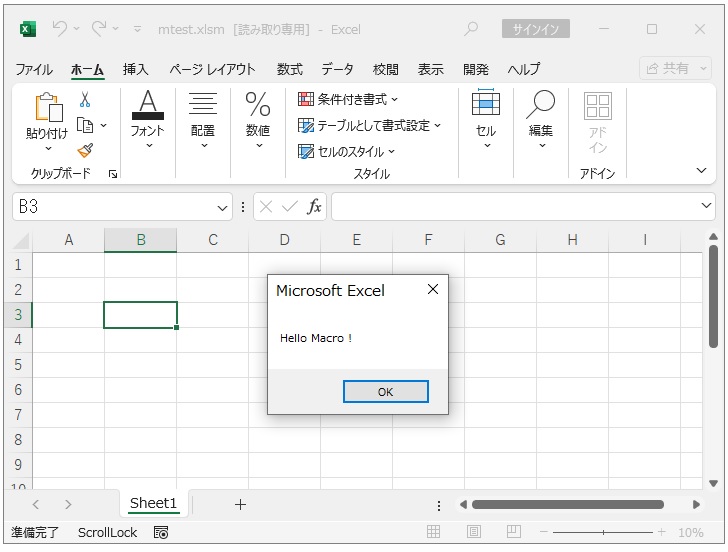Click the vertical scrollbar up arrow
The height and width of the screenshot is (552, 728).
pyautogui.click(x=714, y=237)
